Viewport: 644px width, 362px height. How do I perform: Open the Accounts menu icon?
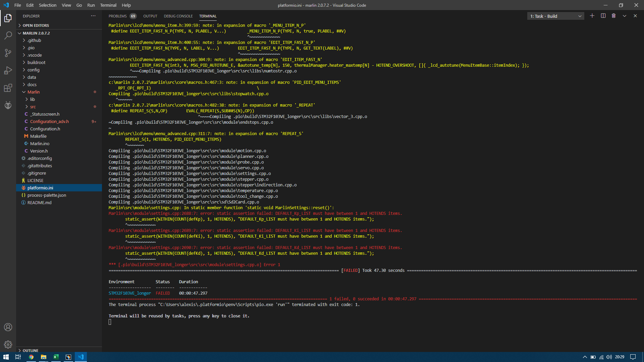8,327
